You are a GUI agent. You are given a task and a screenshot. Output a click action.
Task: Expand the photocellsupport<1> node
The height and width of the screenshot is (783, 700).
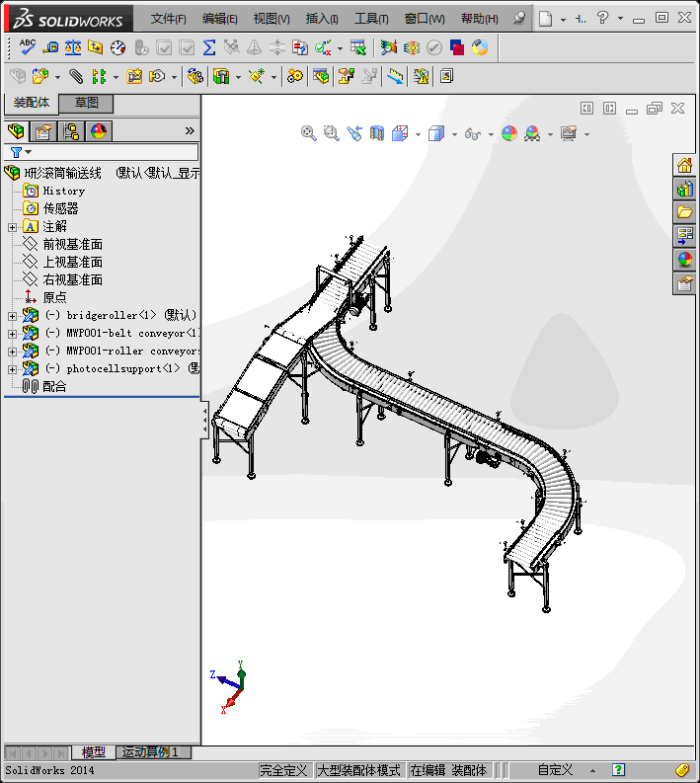click(x=12, y=369)
